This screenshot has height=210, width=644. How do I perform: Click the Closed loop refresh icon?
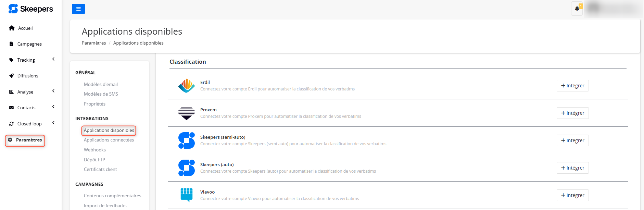[11, 124]
